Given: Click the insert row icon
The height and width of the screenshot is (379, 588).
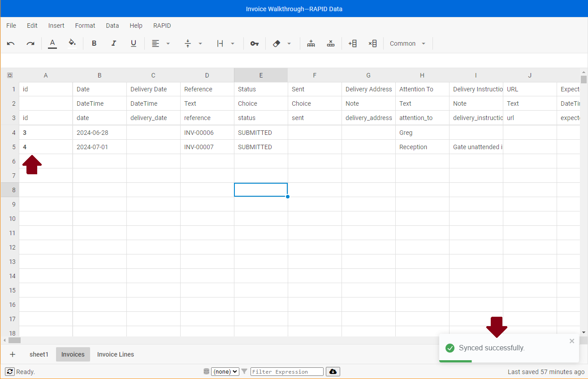Looking at the screenshot, I should click(x=311, y=43).
